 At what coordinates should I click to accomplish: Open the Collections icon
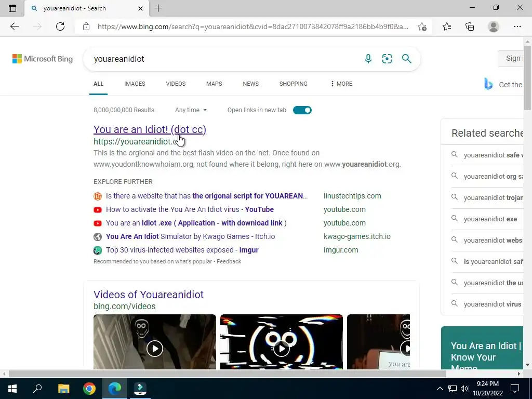pos(470,26)
